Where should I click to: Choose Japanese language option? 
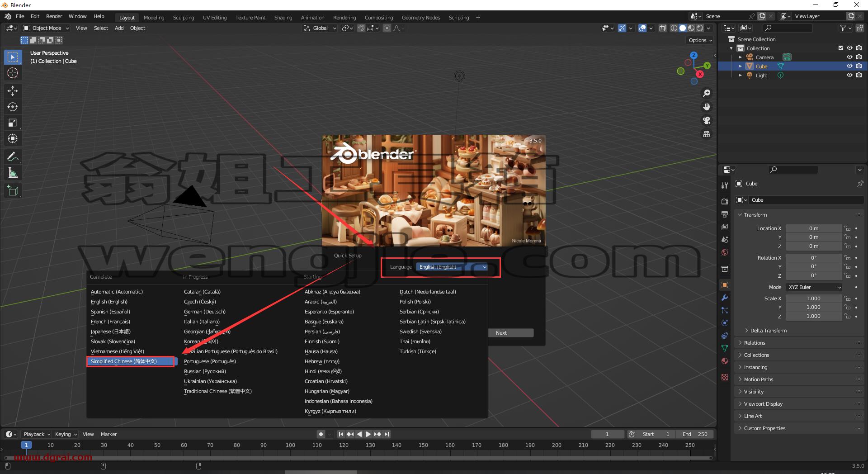point(111,332)
